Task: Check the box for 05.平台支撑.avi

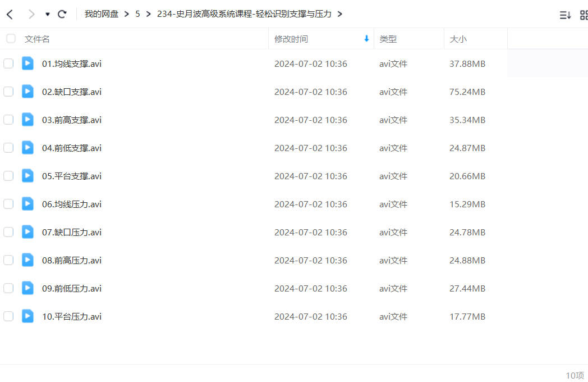Action: (x=8, y=176)
